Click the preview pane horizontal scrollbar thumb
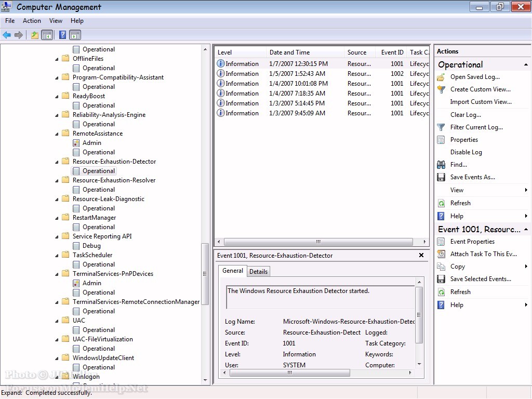Viewport: 532px width, 399px height. click(x=290, y=373)
